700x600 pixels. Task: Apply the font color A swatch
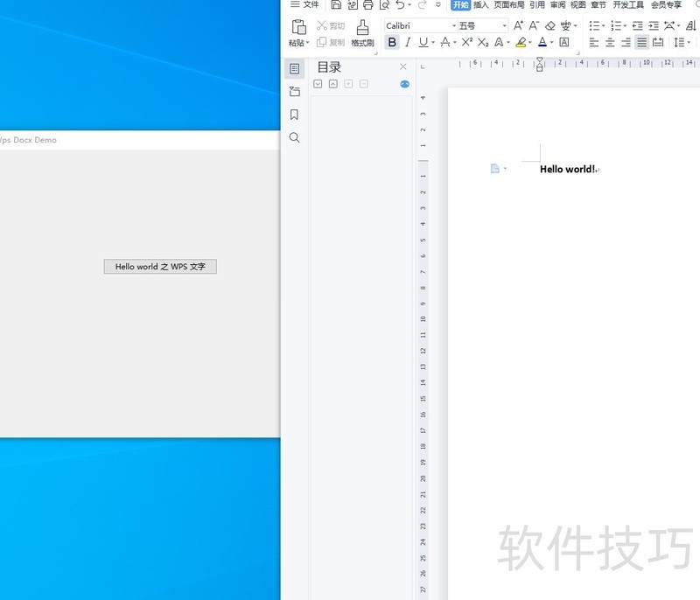click(x=542, y=42)
